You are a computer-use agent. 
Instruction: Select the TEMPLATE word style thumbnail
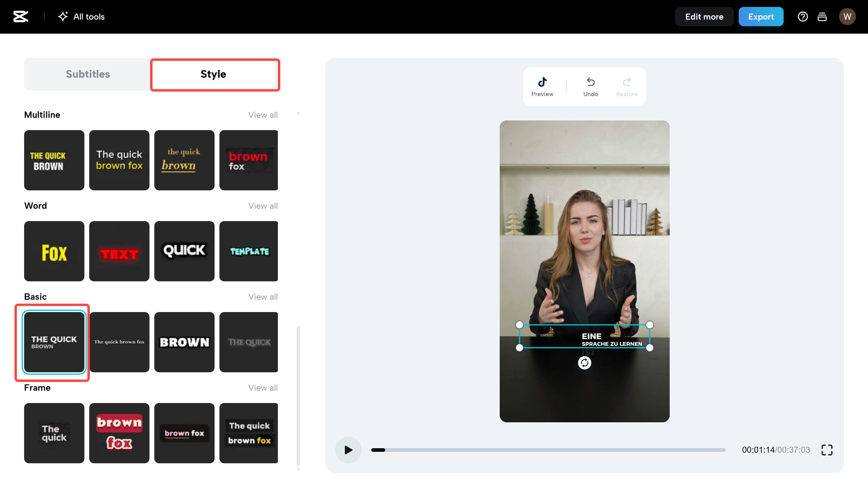coord(249,251)
